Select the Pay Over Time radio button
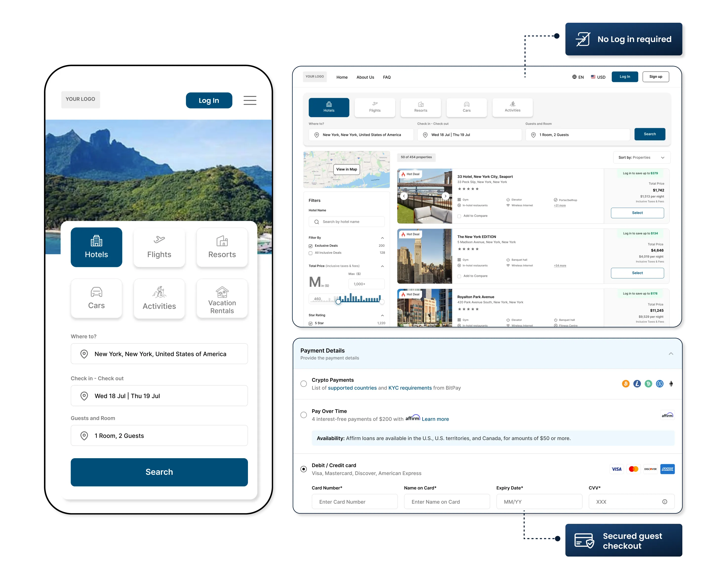 pos(303,415)
